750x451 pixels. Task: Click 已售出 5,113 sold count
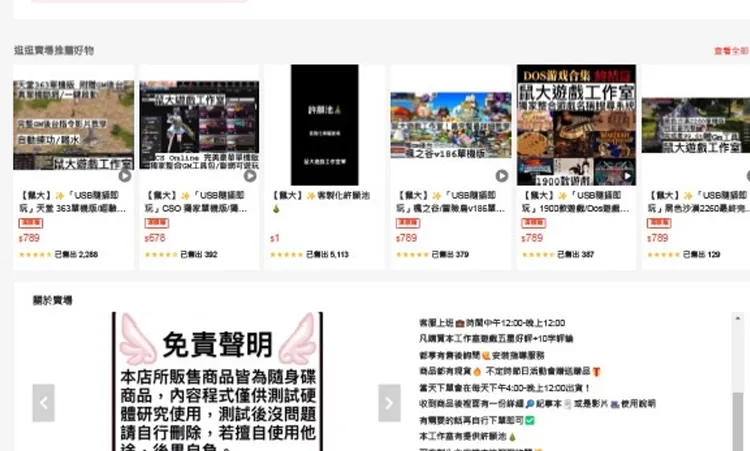[x=328, y=254]
